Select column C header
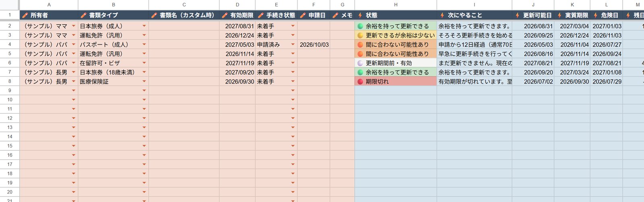This screenshot has width=644, height=202. 184,5
